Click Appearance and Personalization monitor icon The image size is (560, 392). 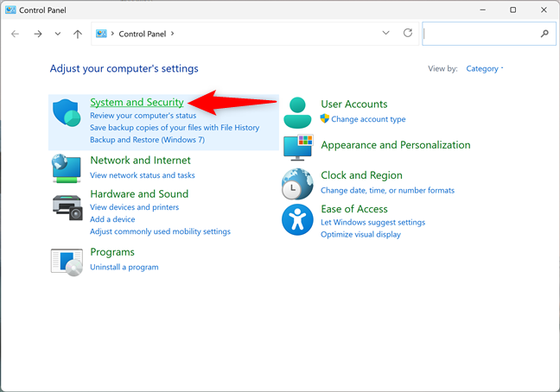click(298, 148)
